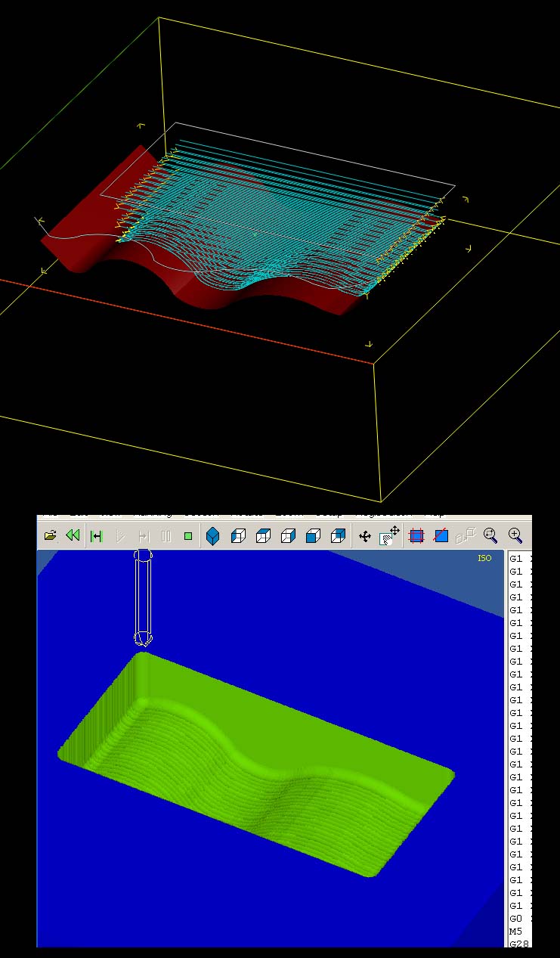Click the red grid section icon
560x958 pixels.
(x=416, y=536)
